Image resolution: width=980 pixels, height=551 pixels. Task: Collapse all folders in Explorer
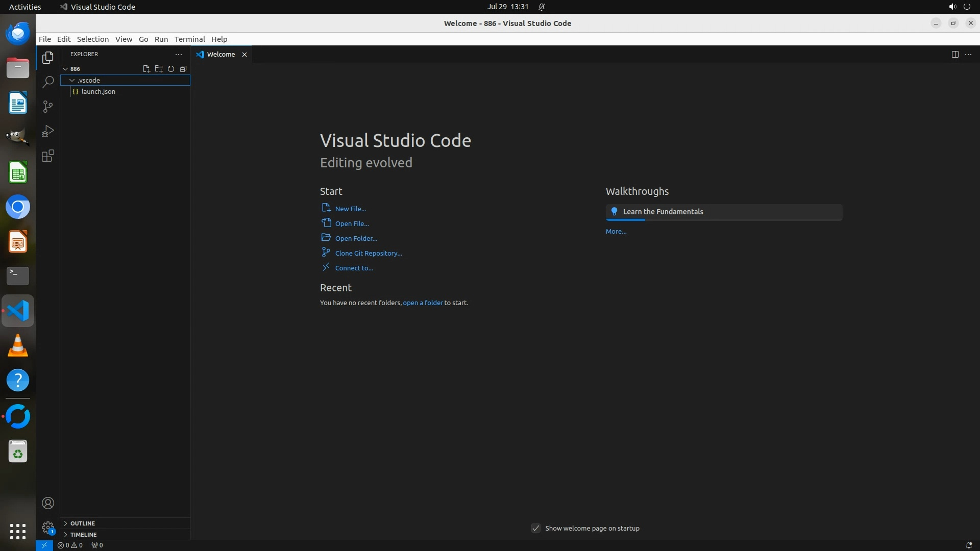183,69
